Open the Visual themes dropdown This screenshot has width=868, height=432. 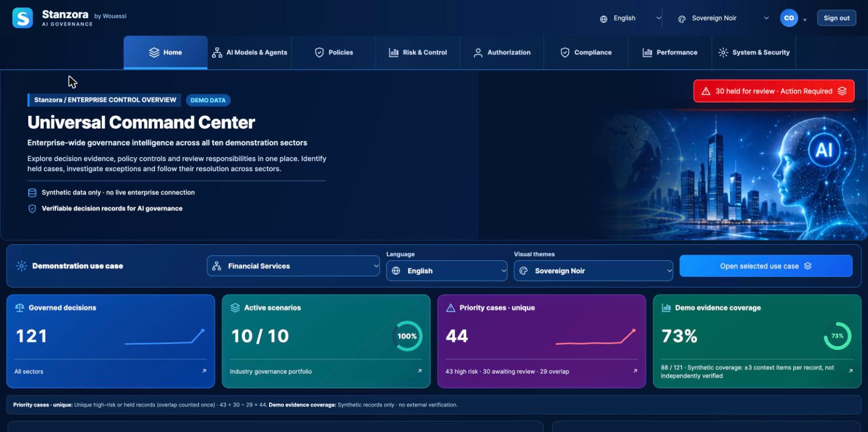(593, 271)
